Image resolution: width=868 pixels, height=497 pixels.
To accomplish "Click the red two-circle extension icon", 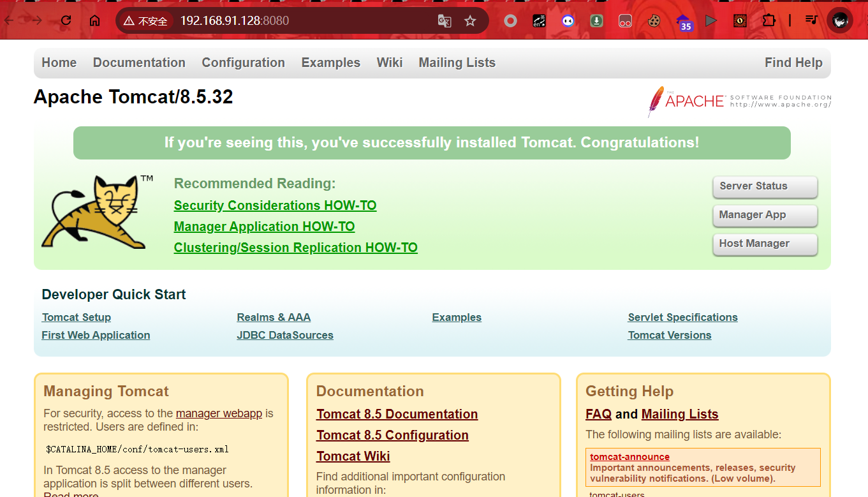I will 625,21.
